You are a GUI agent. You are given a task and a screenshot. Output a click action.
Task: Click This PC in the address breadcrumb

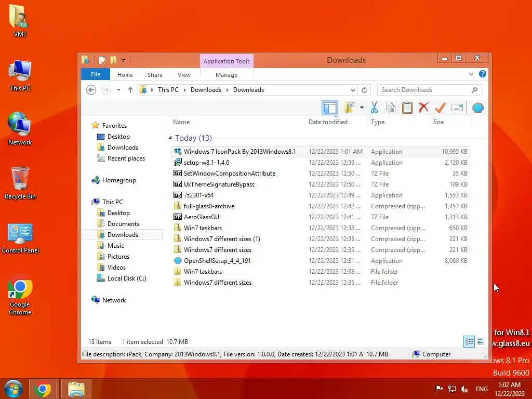[168, 90]
